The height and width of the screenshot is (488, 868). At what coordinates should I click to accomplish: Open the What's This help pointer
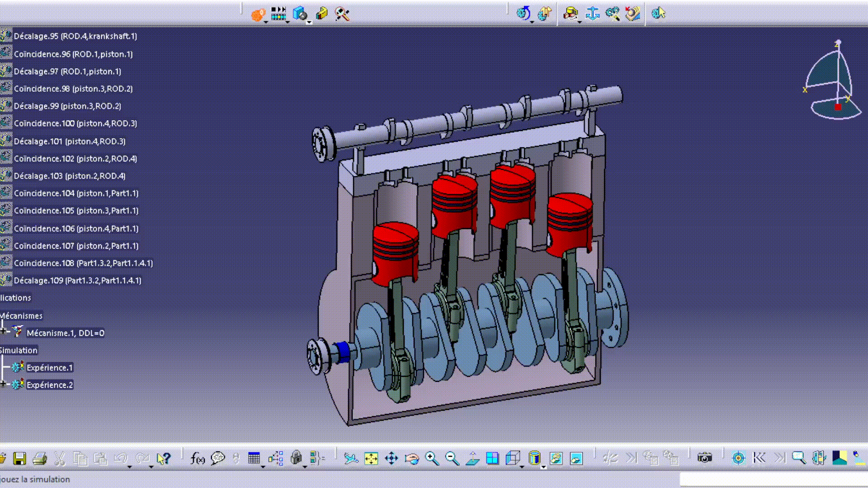[x=163, y=459]
